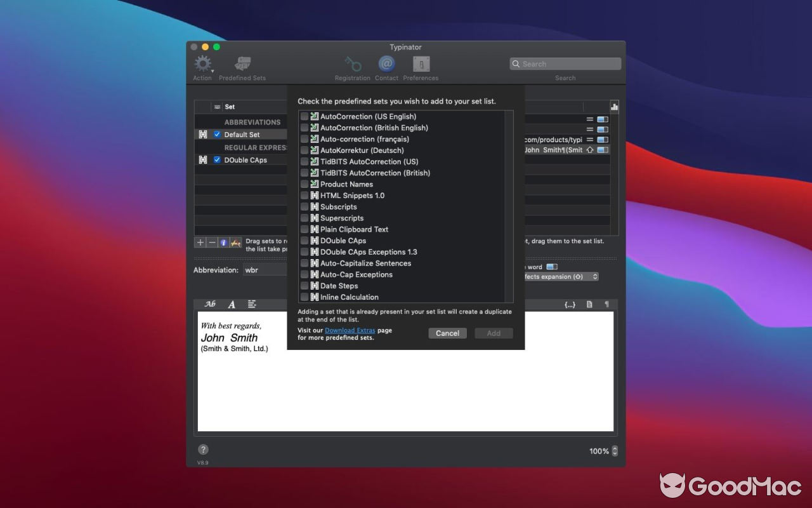Enable the AutoCorrection (US English) set
The height and width of the screenshot is (508, 812).
click(304, 116)
